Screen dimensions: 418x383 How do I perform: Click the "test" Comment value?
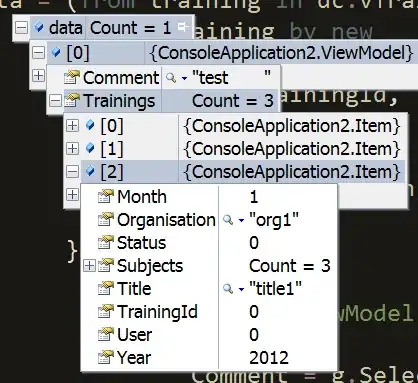tap(231, 78)
